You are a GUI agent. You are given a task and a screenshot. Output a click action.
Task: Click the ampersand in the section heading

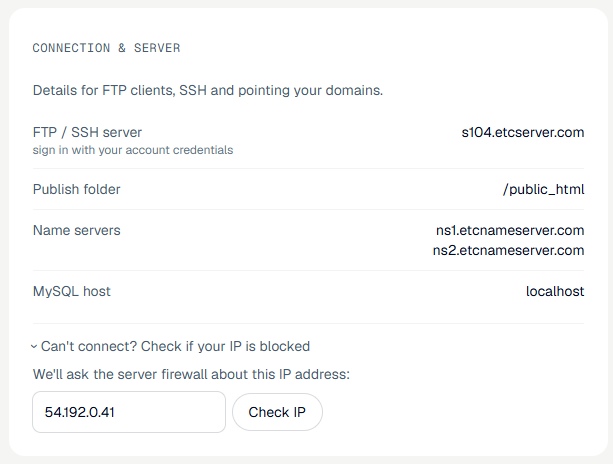click(122, 48)
